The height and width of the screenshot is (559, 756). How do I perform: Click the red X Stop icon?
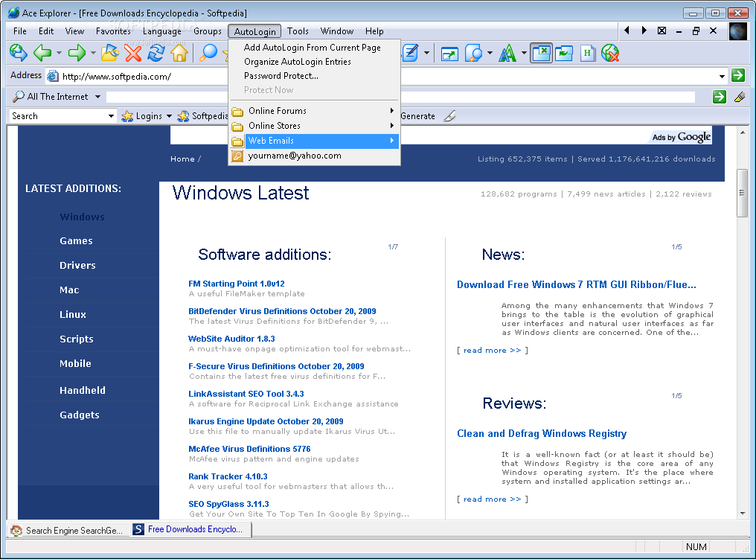[x=133, y=53]
